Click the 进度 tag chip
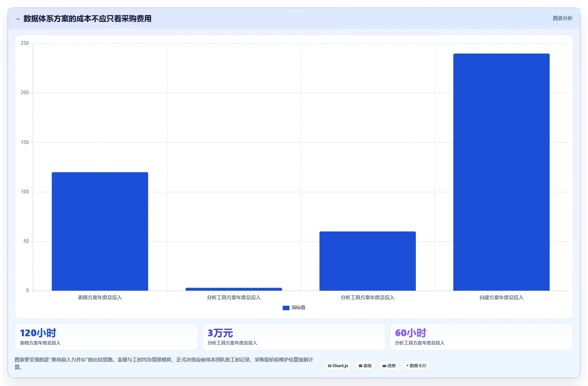 pos(389,366)
